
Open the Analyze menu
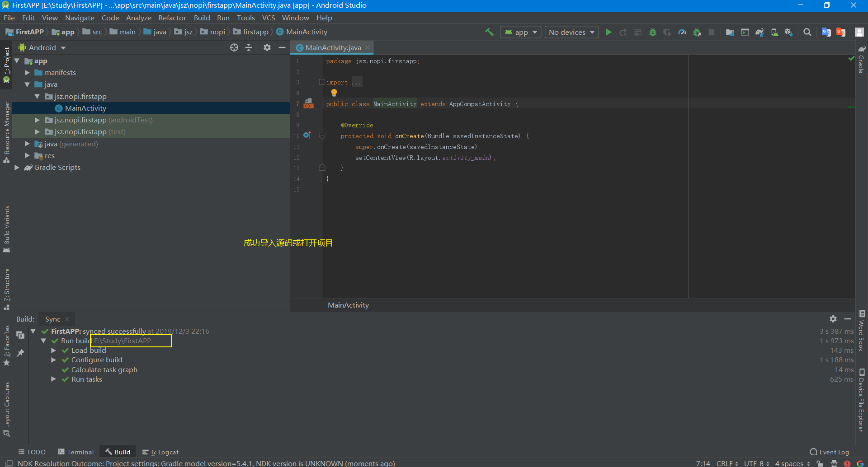point(138,18)
